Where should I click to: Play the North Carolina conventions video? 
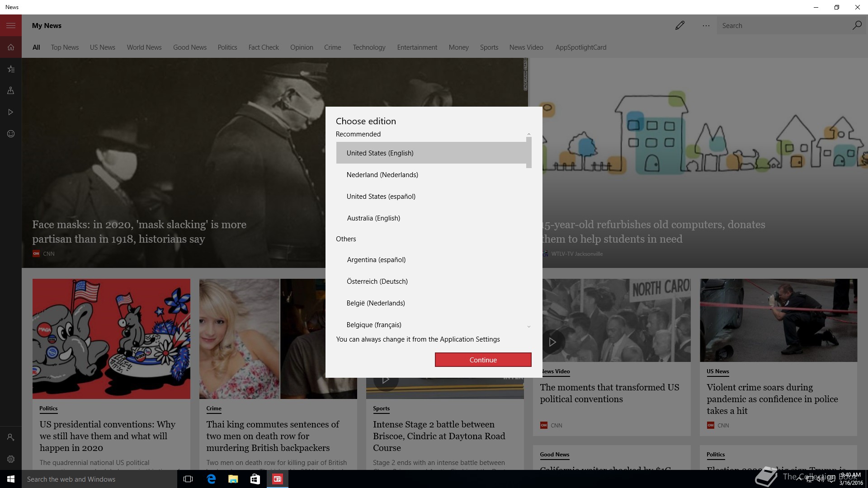[x=552, y=342]
